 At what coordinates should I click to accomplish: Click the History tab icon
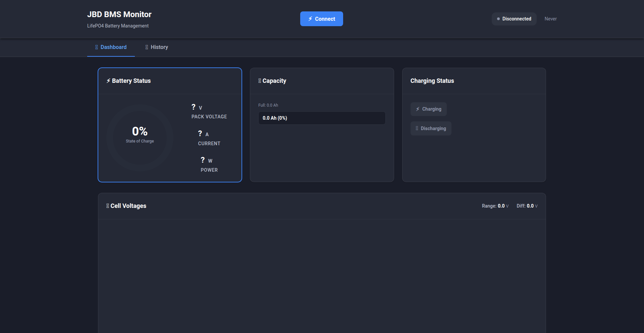[147, 47]
